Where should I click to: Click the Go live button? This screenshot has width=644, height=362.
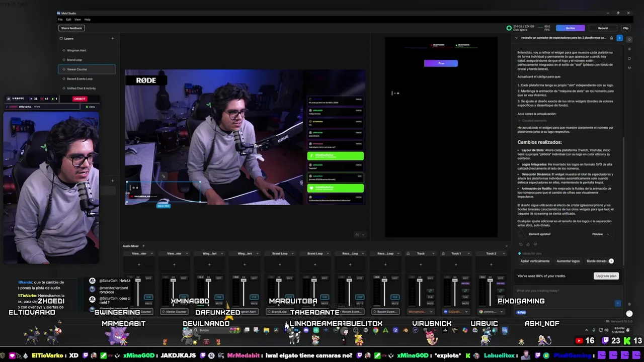click(x=570, y=28)
